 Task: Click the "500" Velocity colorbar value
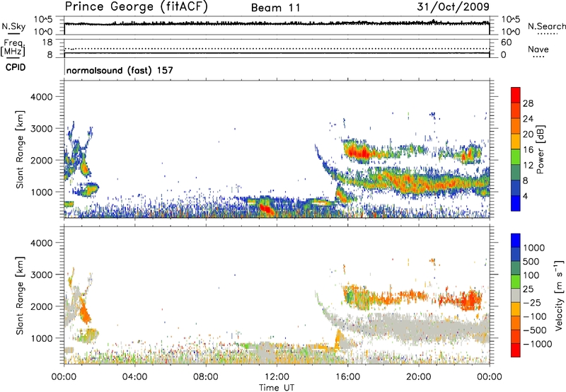(531, 261)
